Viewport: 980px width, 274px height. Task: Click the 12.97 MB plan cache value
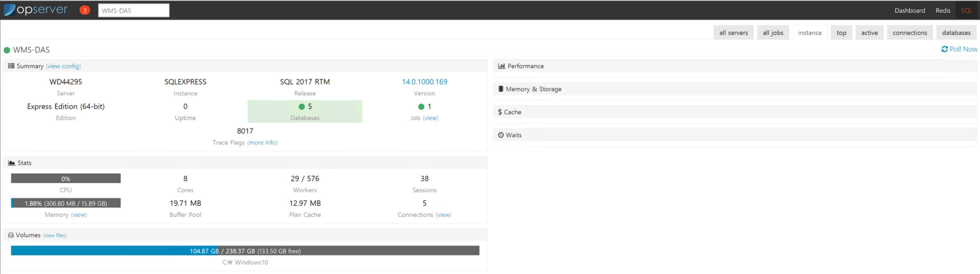tap(305, 203)
